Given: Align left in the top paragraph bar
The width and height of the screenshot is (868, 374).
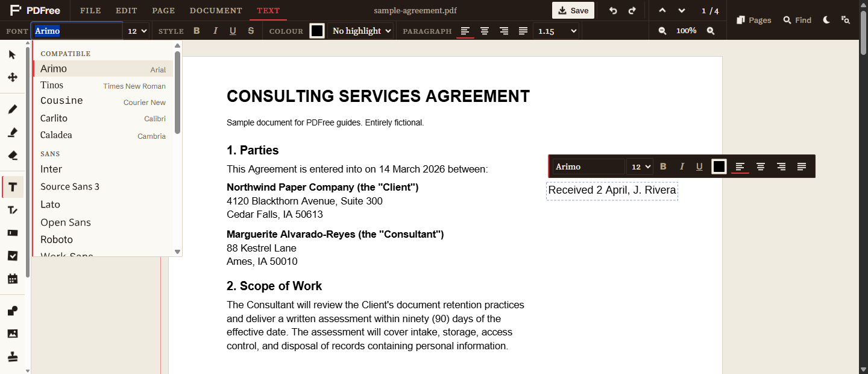Looking at the screenshot, I should 465,31.
